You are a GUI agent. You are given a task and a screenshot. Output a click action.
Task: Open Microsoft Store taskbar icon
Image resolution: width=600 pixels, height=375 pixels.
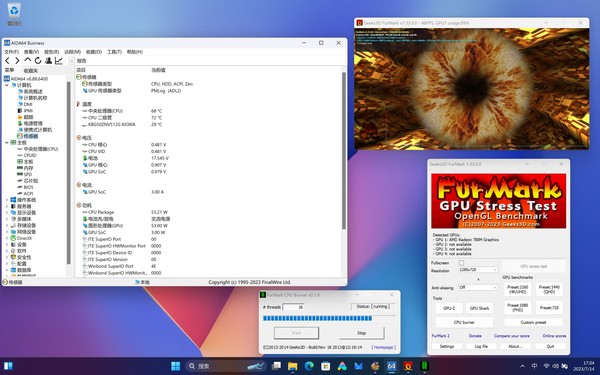326,366
